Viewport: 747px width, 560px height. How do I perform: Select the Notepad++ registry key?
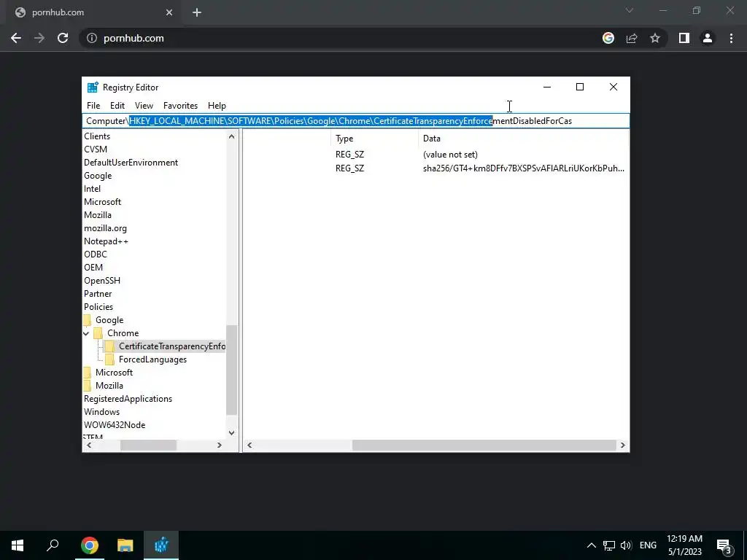tap(107, 241)
